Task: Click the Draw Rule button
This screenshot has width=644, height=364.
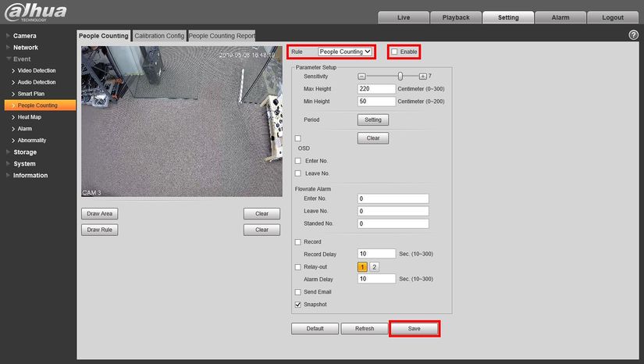Action: pos(99,230)
